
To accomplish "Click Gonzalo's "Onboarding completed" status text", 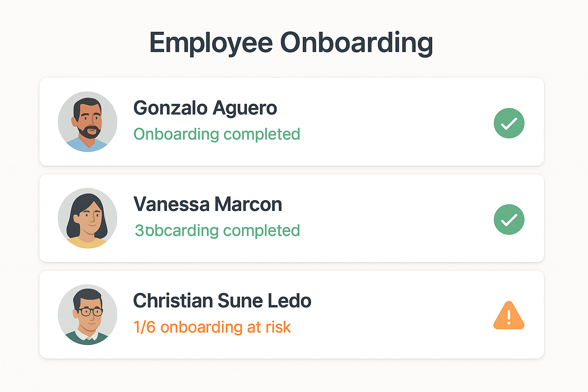I will tap(217, 134).
